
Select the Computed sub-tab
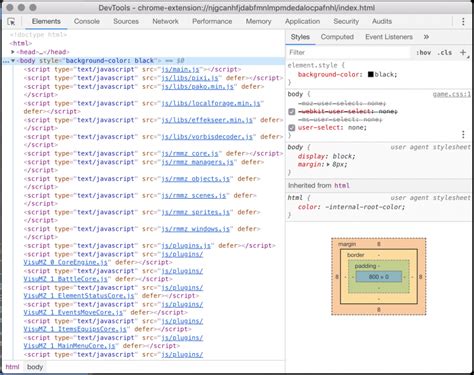(337, 37)
